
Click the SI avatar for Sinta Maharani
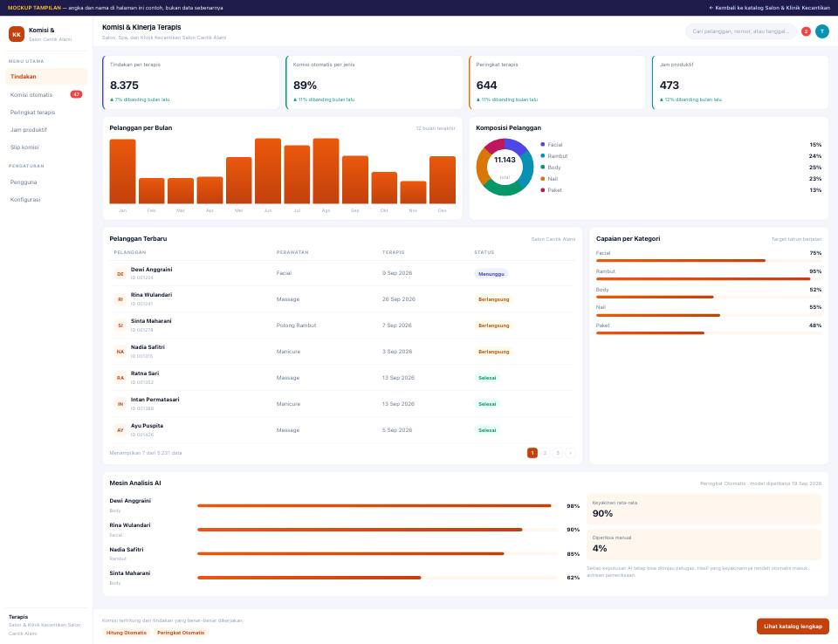coord(120,325)
